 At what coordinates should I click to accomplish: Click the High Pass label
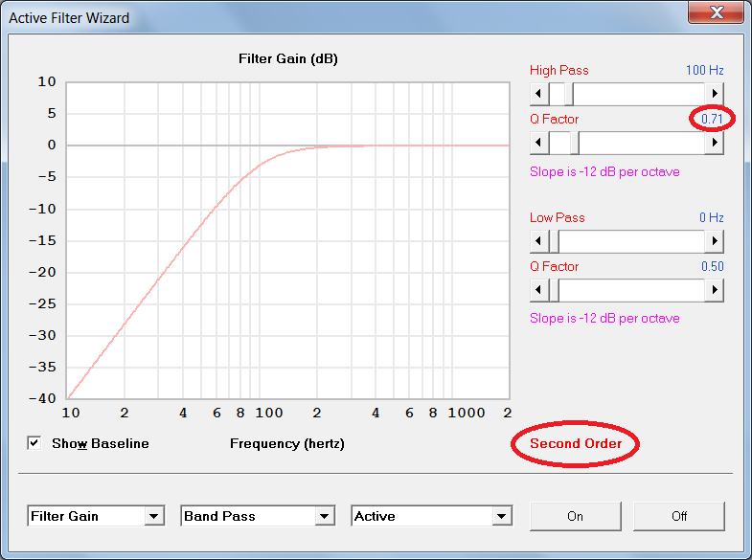pyautogui.click(x=558, y=71)
